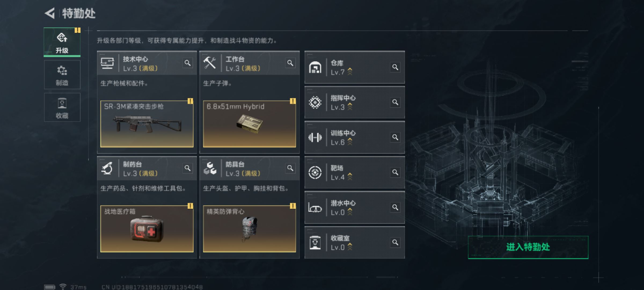
Task: Click the 进入特勤处 button
Action: point(528,247)
